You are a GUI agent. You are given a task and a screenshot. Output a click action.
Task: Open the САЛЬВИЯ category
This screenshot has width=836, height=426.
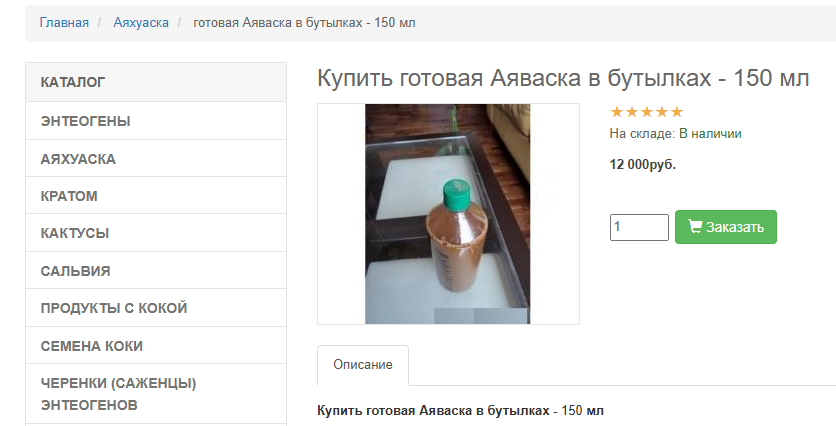click(156, 271)
